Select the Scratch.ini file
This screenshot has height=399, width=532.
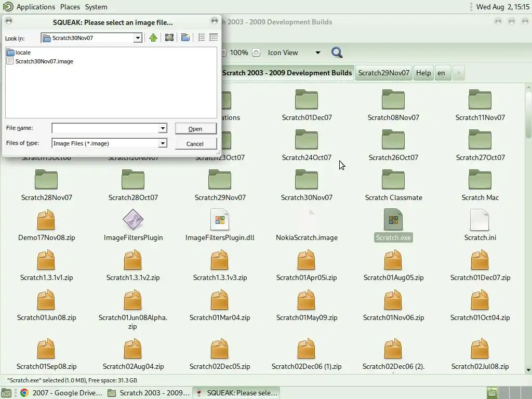click(480, 225)
